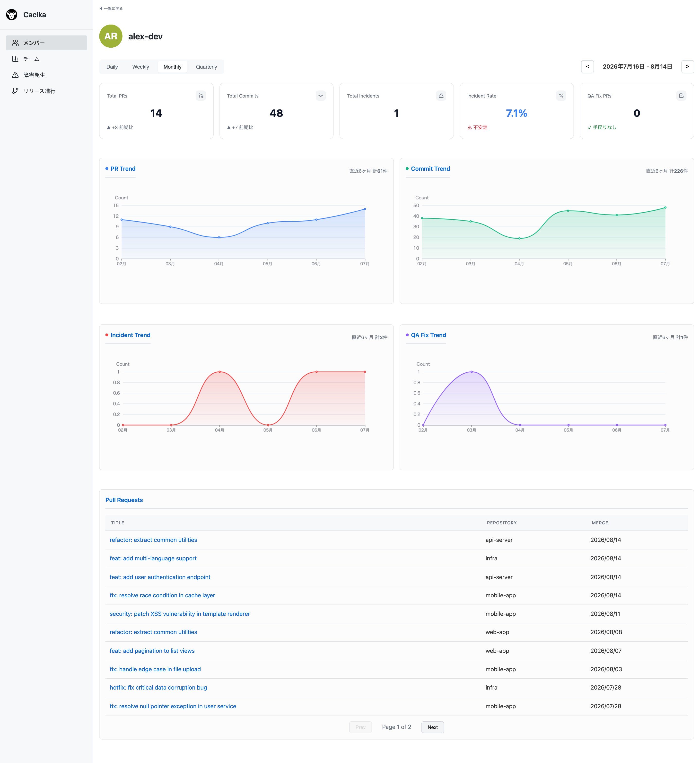Click the red 不安定 warning indicator
The width and height of the screenshot is (700, 763).
[x=477, y=127]
